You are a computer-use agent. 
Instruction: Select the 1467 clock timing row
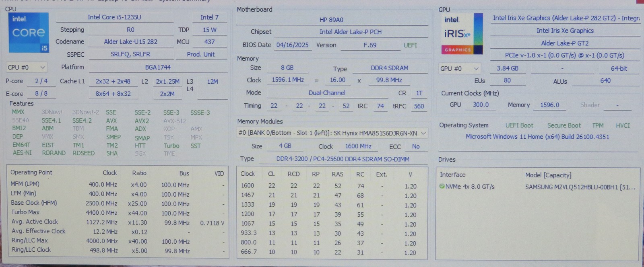332,196
